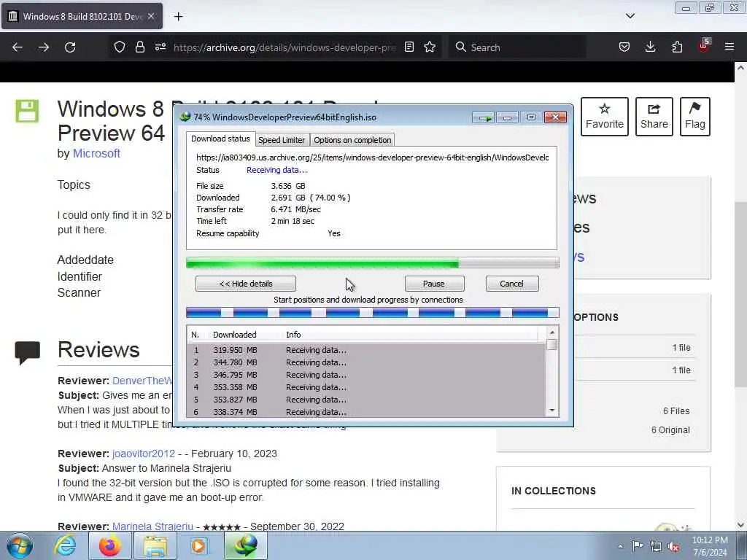Open Action Center flag icon

(638, 545)
